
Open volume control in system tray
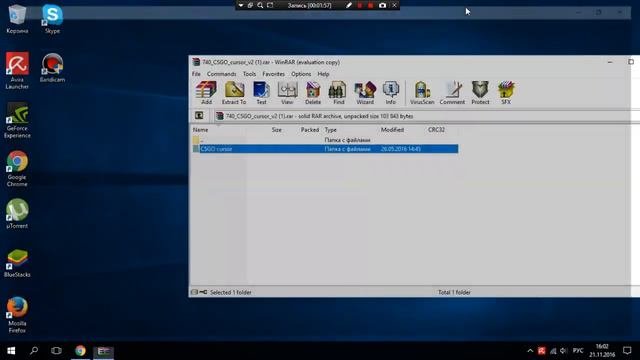[x=563, y=351]
